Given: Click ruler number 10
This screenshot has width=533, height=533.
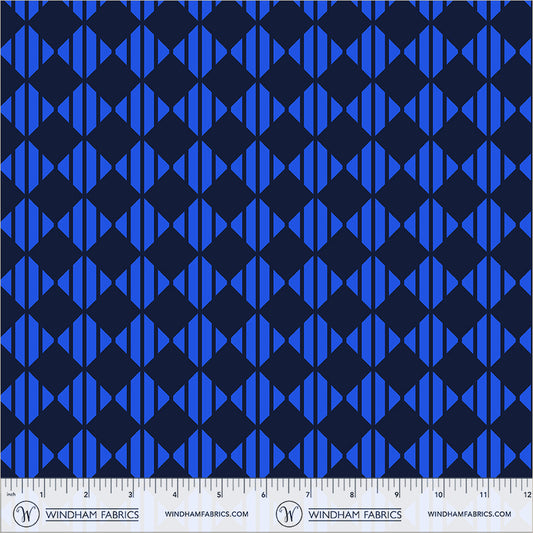Looking at the screenshot, I should pos(439,494).
